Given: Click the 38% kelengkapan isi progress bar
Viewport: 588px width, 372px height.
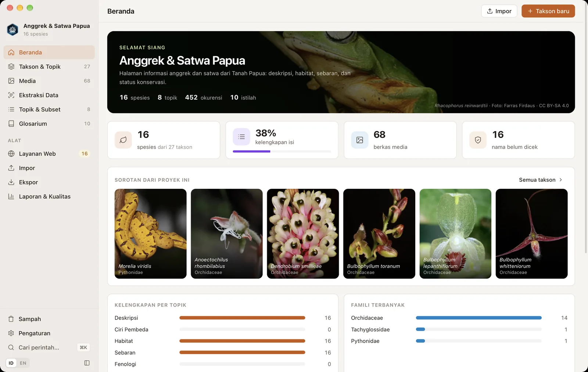Looking at the screenshot, I should pos(282,151).
